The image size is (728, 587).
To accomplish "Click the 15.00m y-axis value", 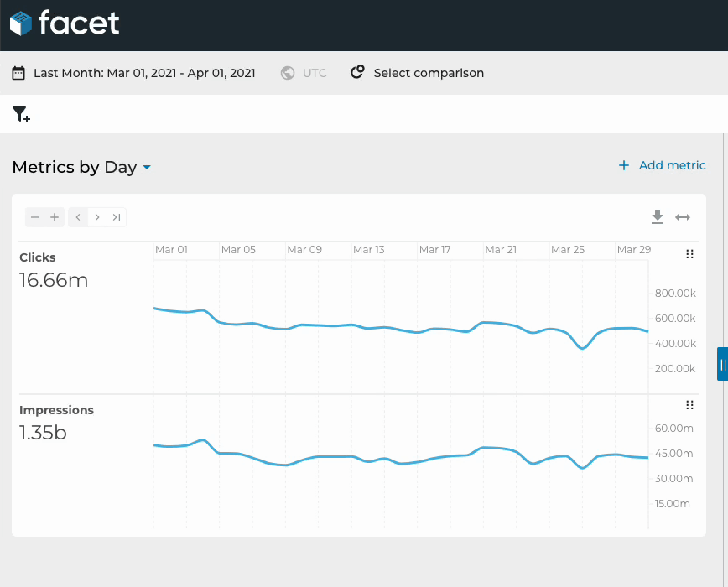I will 673,504.
